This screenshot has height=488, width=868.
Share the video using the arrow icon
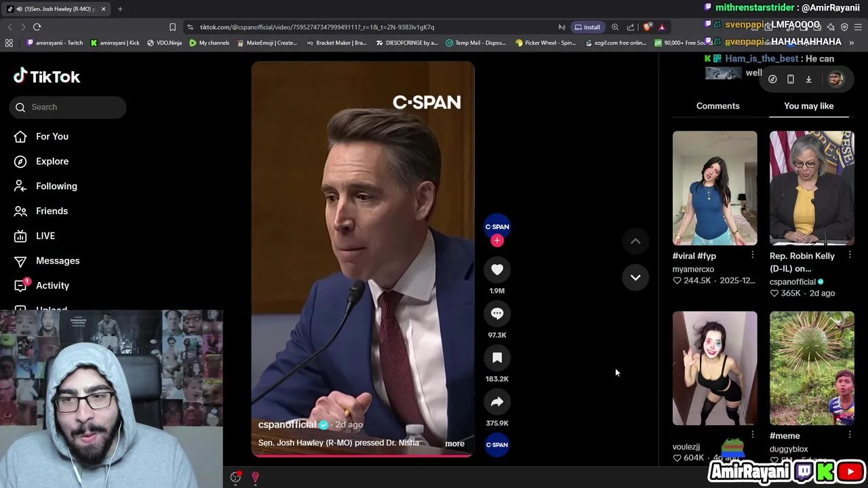[x=497, y=402]
